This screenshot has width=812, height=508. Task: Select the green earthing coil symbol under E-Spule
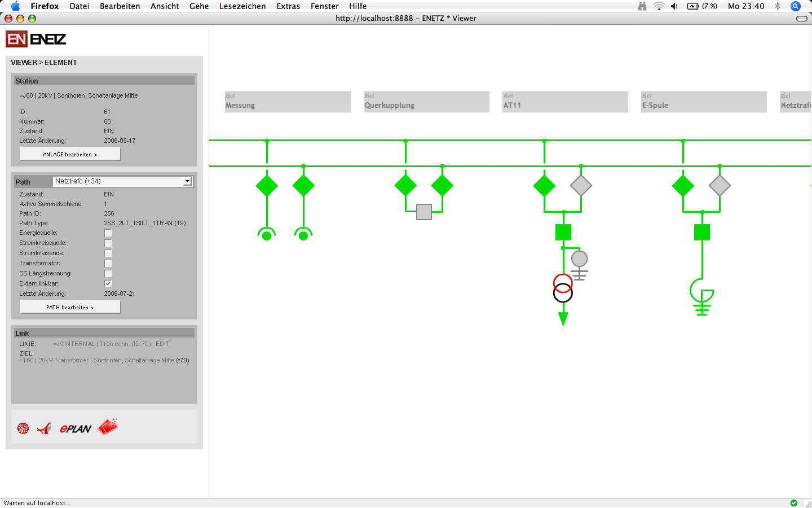pos(702,297)
